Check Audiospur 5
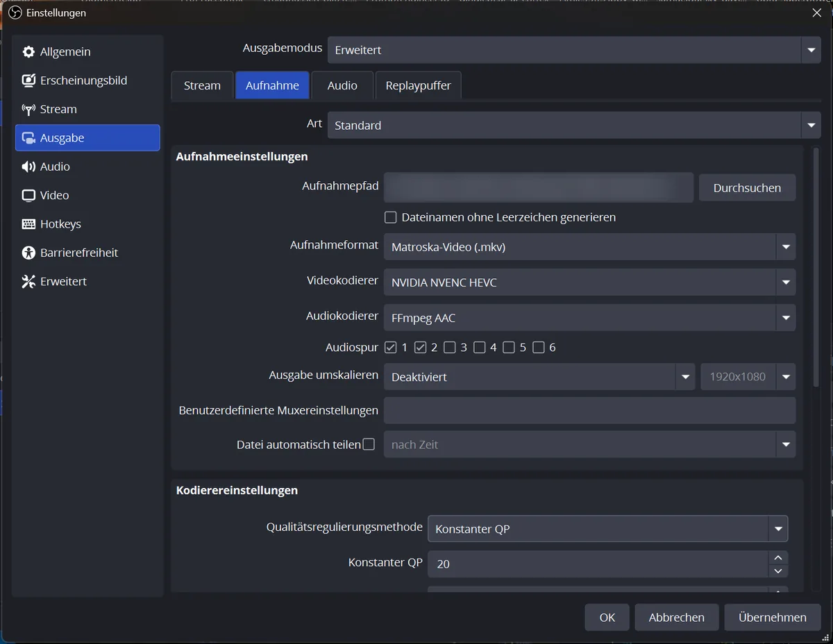The width and height of the screenshot is (833, 644). 509,348
